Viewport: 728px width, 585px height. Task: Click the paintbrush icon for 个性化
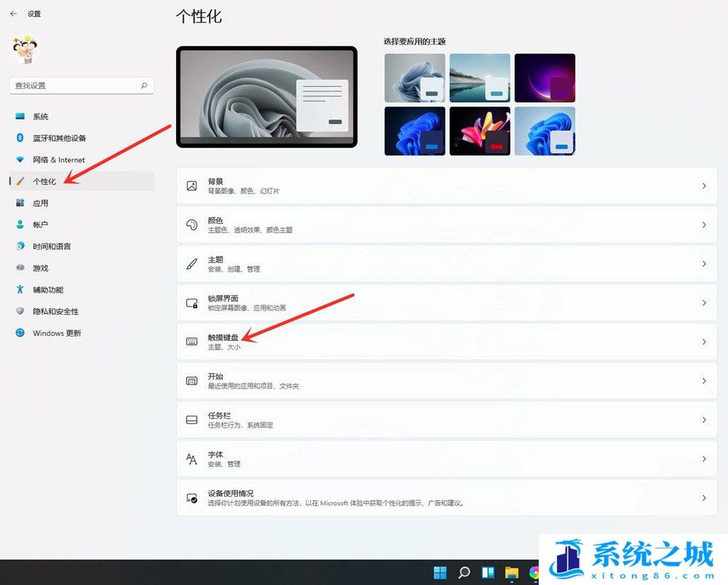pyautogui.click(x=20, y=181)
